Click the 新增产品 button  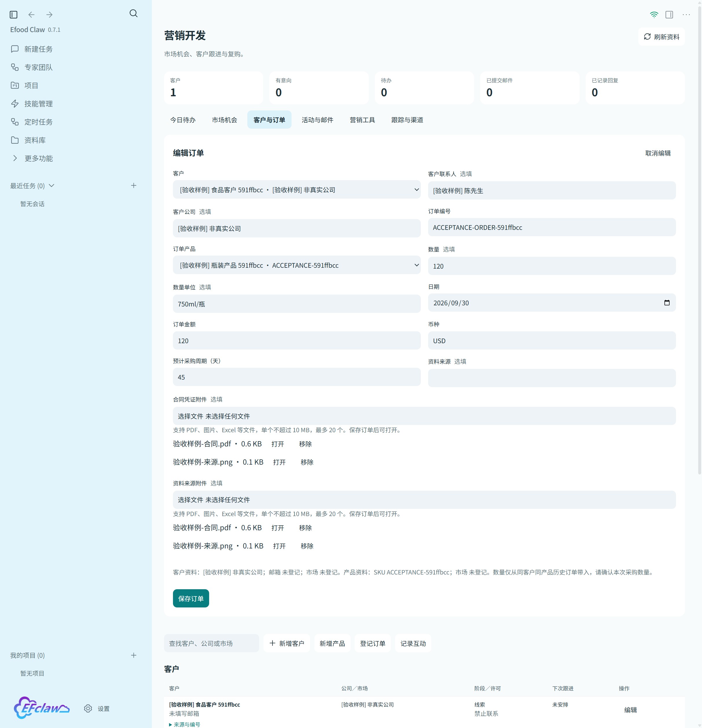[x=332, y=643]
